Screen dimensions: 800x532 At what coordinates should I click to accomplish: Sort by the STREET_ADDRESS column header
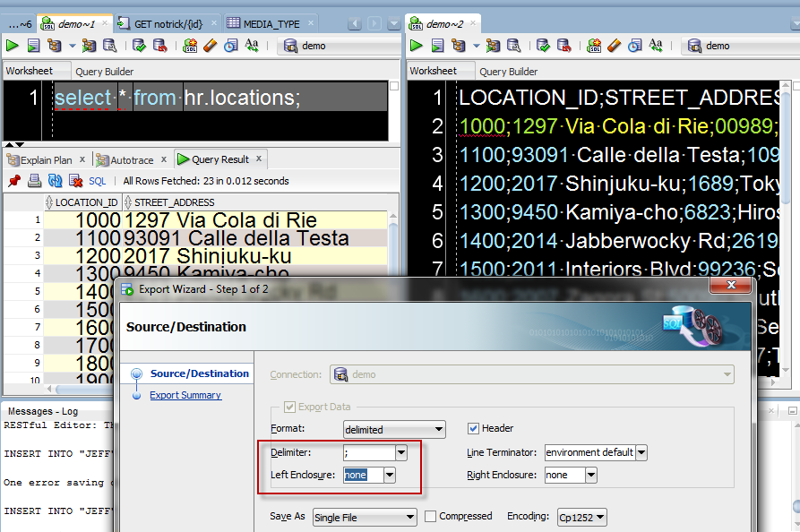[175, 202]
